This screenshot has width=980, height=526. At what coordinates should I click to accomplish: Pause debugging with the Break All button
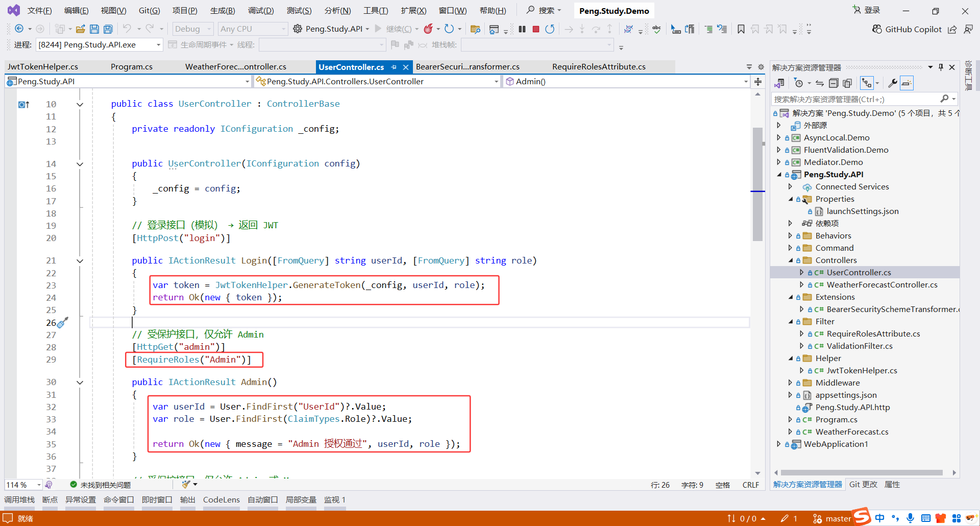tap(522, 29)
